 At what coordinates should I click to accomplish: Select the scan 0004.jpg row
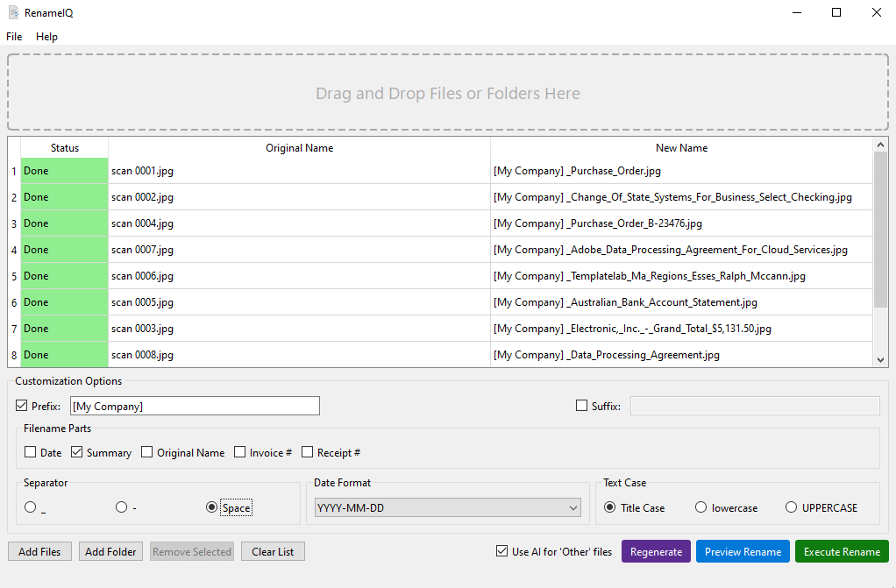tap(298, 223)
